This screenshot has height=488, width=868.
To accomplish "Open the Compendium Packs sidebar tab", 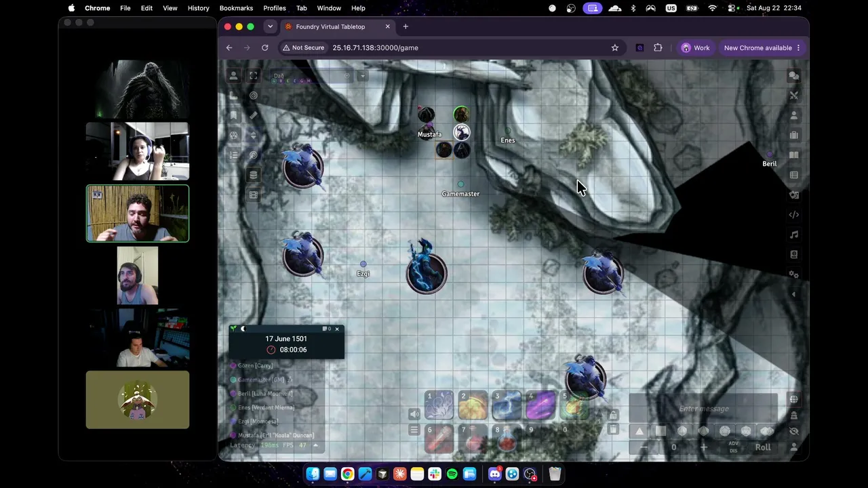I will pyautogui.click(x=794, y=254).
